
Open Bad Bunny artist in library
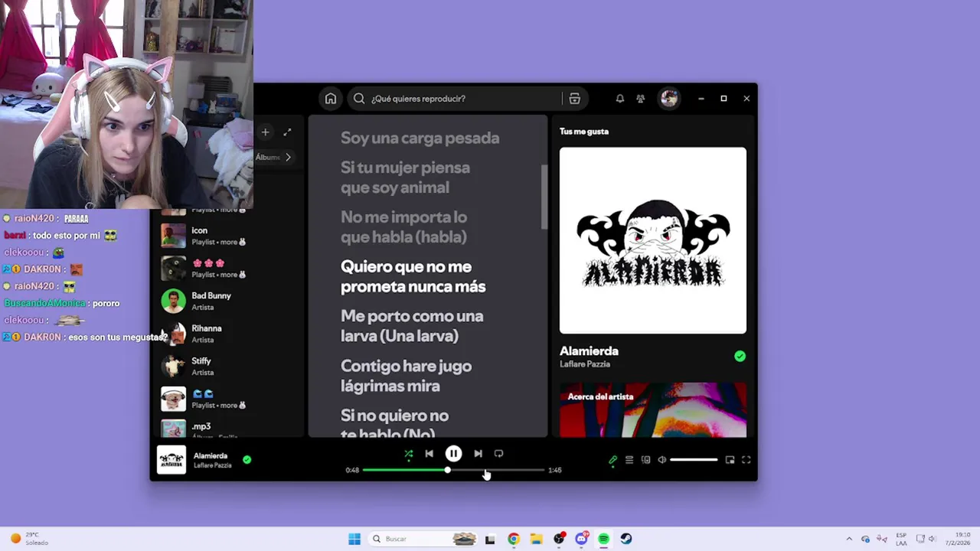point(230,301)
